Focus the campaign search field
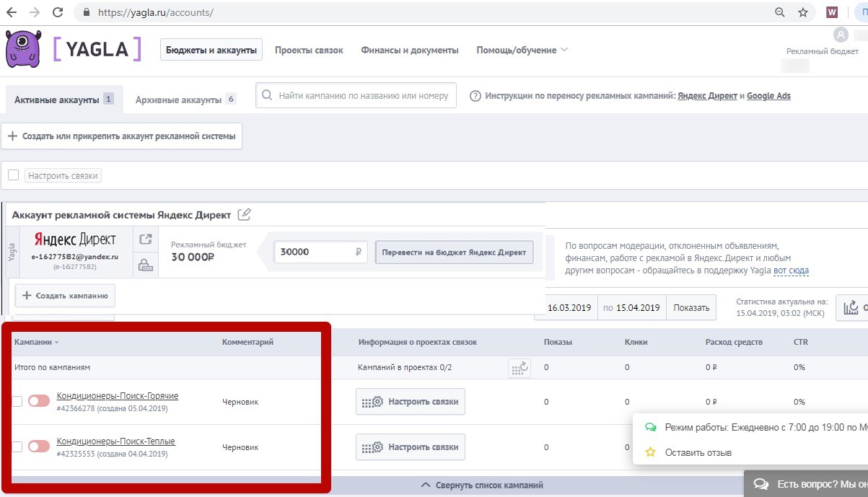This screenshot has width=868, height=497. click(x=356, y=95)
